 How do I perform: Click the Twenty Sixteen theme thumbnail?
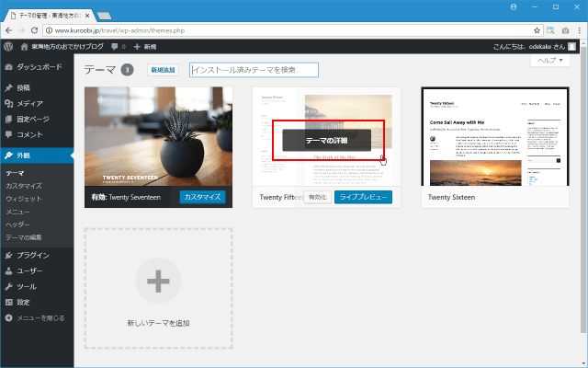495,137
